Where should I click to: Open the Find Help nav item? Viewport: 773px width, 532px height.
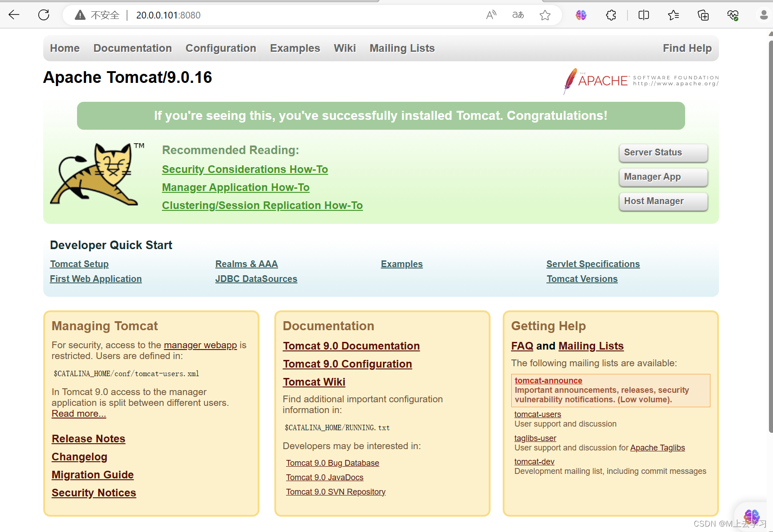(687, 48)
